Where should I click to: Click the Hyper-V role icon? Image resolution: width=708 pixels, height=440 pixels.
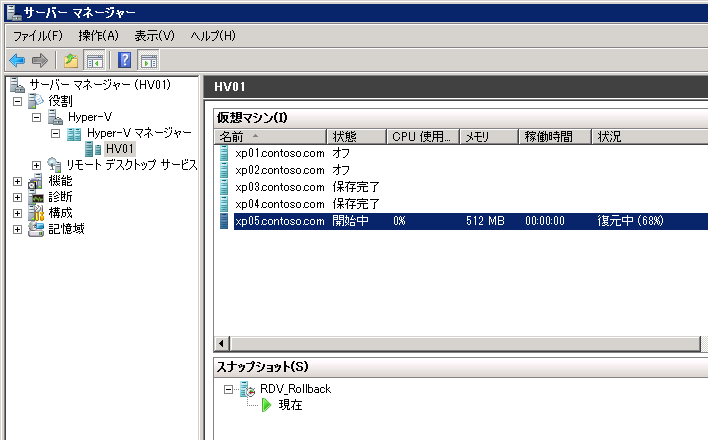[x=55, y=117]
